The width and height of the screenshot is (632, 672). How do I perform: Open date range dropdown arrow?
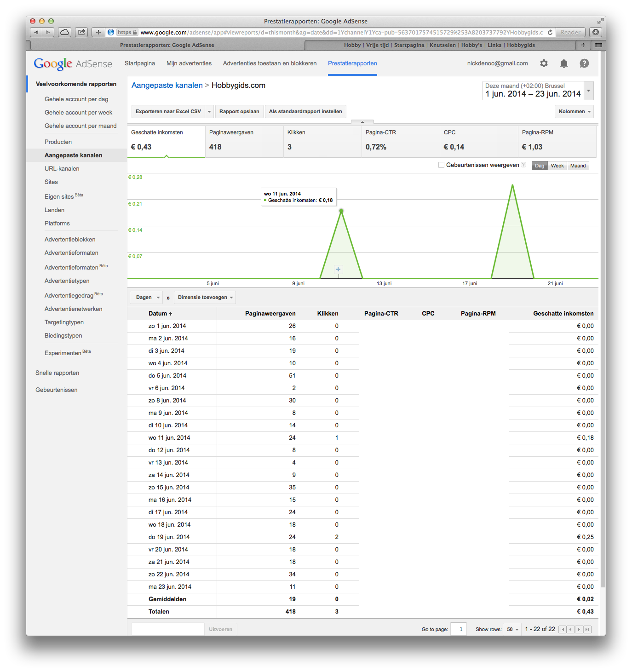point(588,91)
